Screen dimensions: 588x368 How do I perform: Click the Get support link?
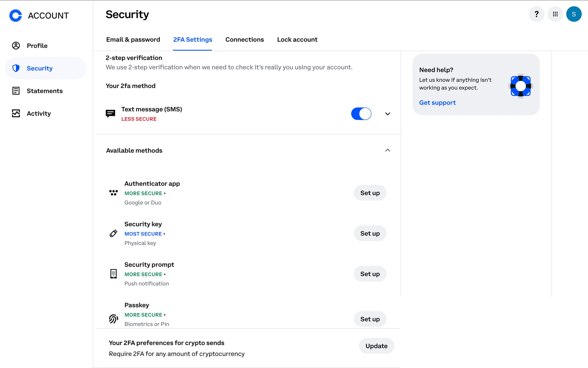click(x=437, y=103)
